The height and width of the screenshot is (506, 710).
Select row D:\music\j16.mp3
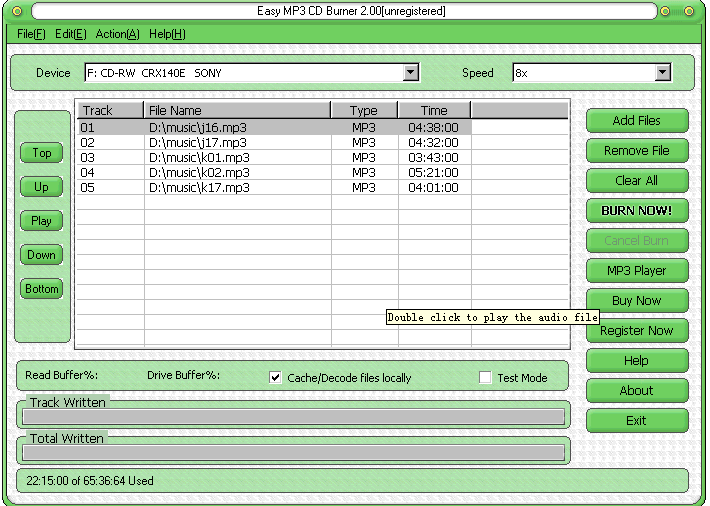tap(274, 128)
